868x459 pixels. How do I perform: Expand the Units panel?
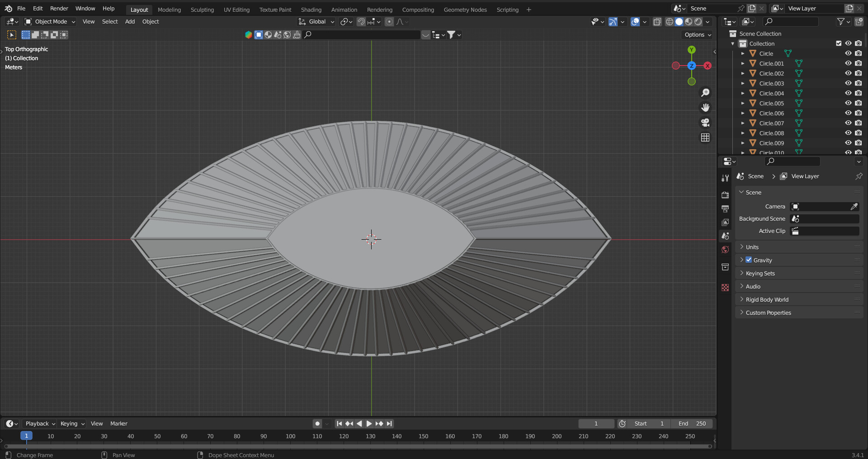[x=752, y=247]
